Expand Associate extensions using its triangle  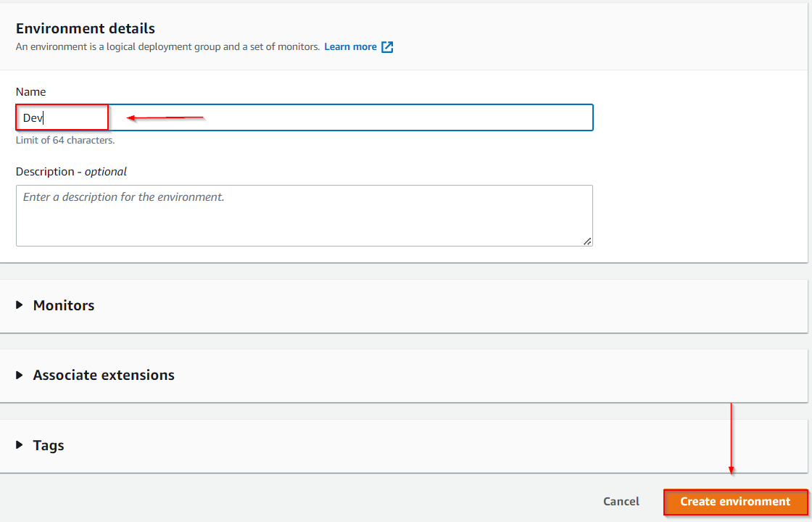20,375
